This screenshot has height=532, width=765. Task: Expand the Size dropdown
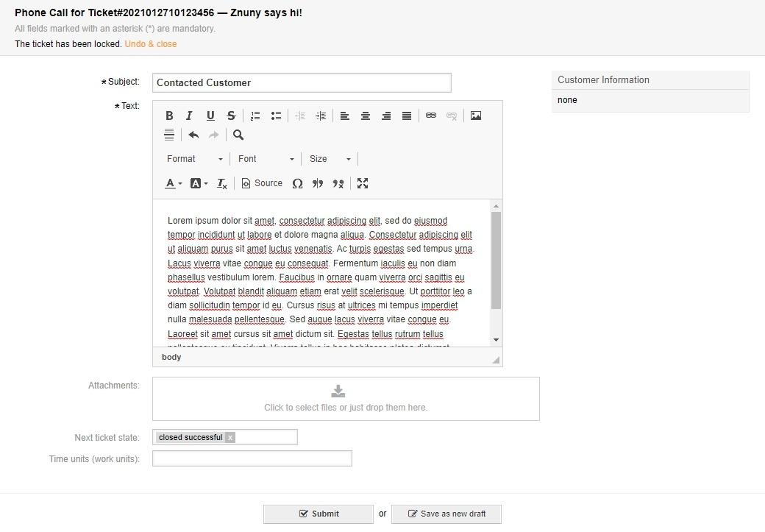pos(330,159)
